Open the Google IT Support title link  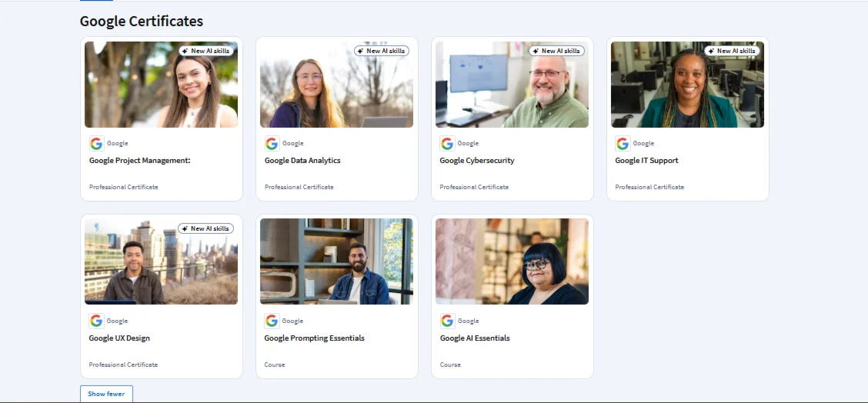coord(646,161)
